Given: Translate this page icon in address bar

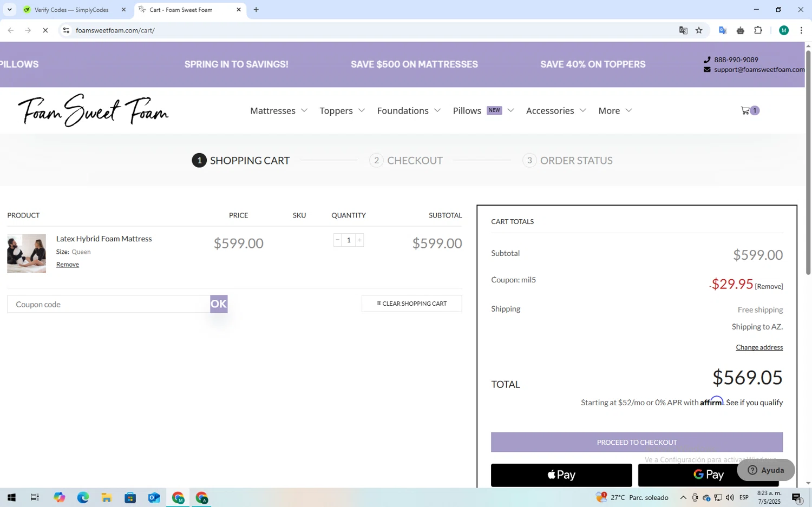Looking at the screenshot, I should pos(683,30).
